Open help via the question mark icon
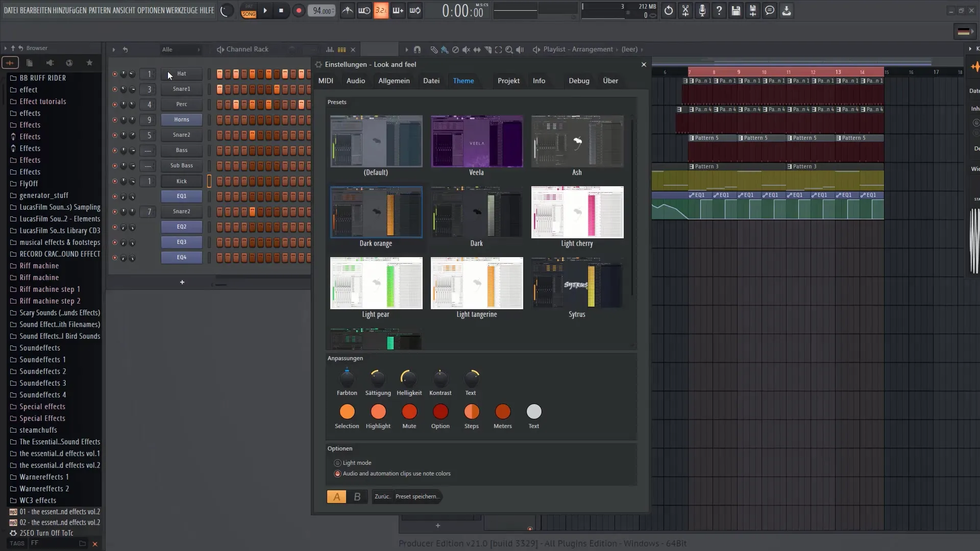This screenshot has height=551, width=980. 719,10
